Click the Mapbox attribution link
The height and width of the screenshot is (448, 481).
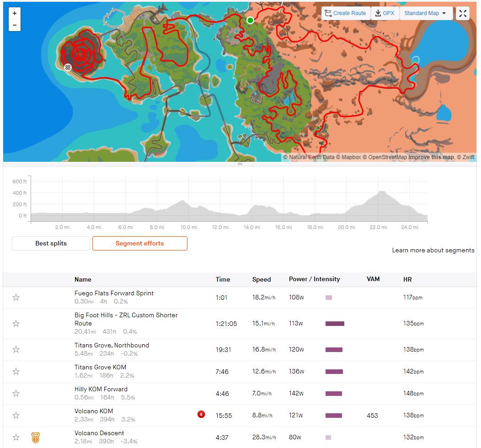(x=348, y=157)
